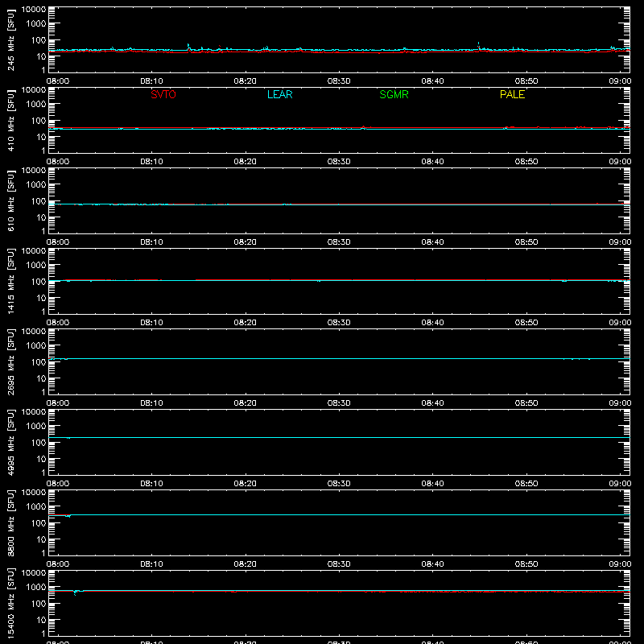The height and width of the screenshot is (644, 644).
Task: Click the 1000 value on 410 MHz axis
Action: [x=36, y=105]
